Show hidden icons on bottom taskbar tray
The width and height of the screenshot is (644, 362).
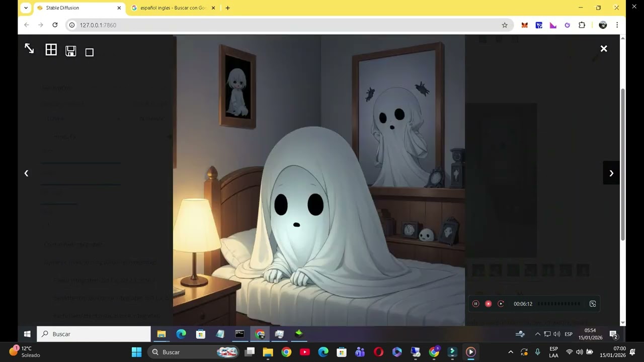click(511, 352)
